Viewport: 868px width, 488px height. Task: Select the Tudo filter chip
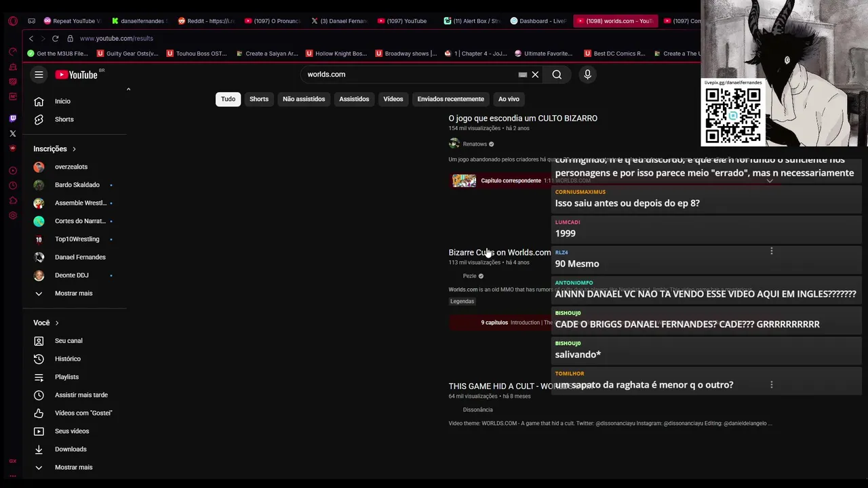[x=228, y=99]
